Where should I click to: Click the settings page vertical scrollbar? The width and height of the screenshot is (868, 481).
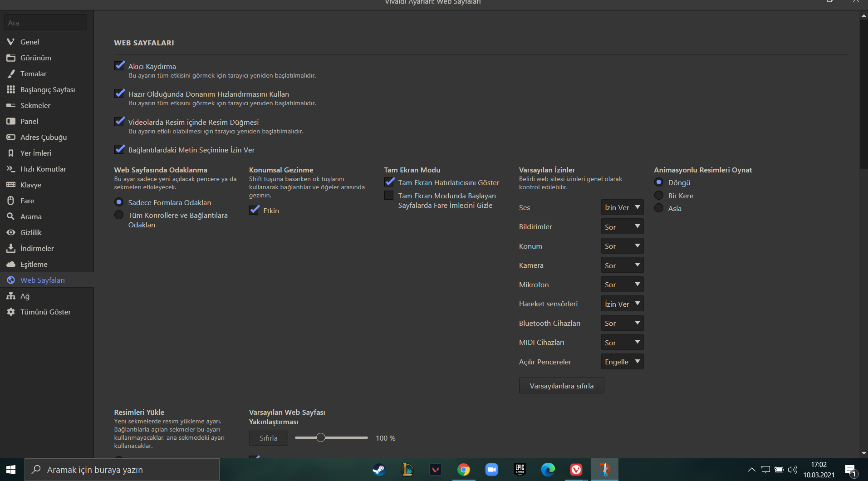click(x=863, y=94)
